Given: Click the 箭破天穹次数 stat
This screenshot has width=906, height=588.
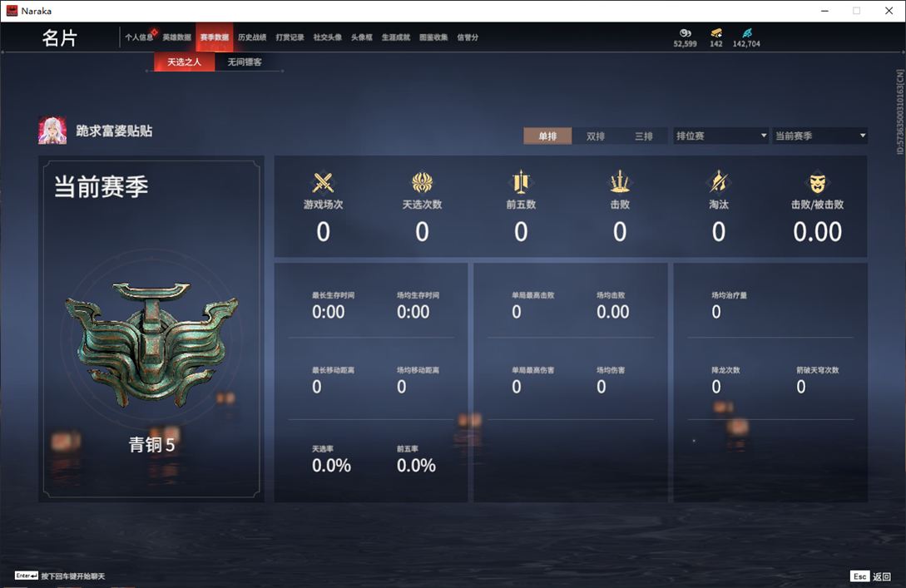Looking at the screenshot, I should (x=817, y=380).
